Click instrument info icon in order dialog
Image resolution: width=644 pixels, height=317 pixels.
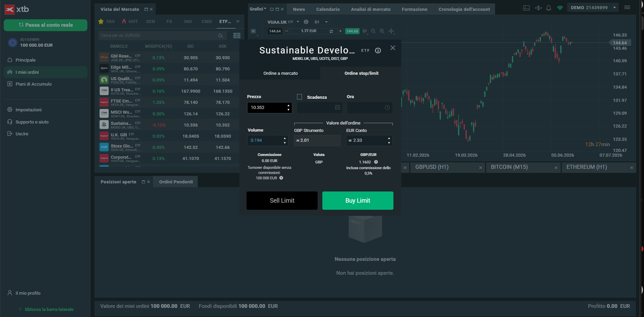(378, 50)
